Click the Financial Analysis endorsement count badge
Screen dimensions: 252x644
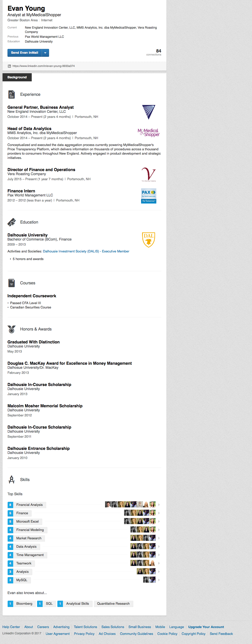[x=10, y=505]
